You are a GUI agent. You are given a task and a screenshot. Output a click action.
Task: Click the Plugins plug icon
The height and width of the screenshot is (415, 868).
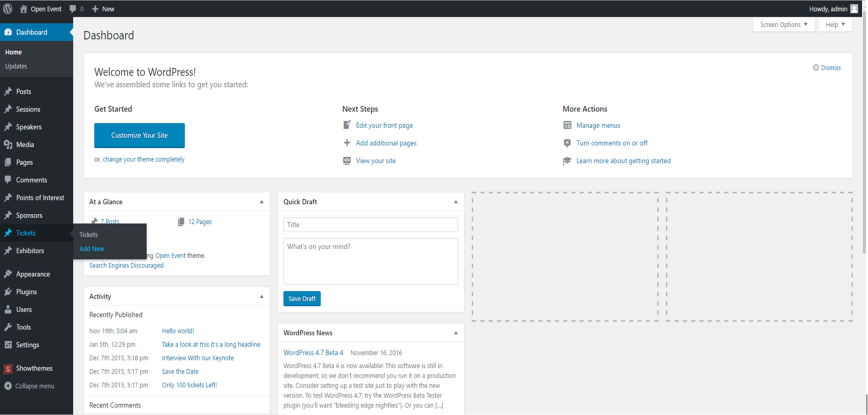click(8, 292)
